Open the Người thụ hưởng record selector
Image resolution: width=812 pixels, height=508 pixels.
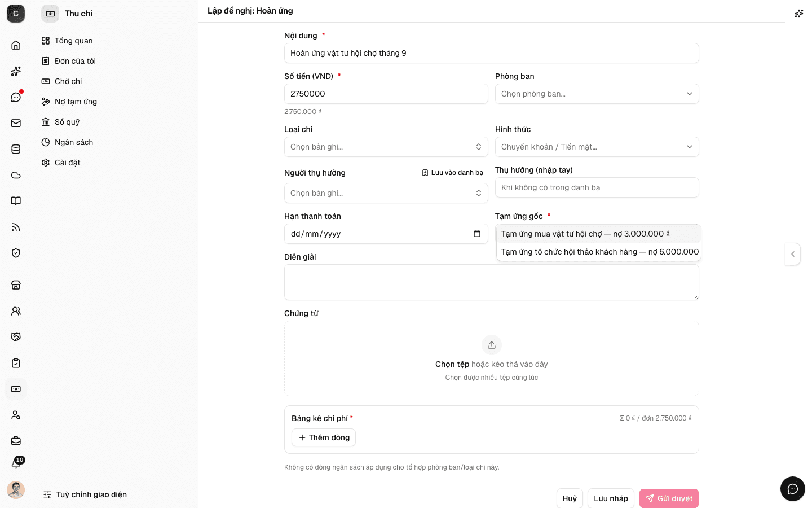click(386, 193)
